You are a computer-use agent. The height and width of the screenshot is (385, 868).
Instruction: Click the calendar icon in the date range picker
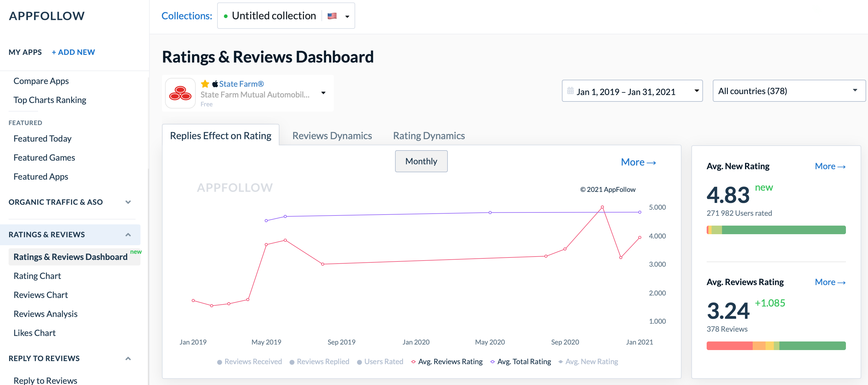coord(570,91)
